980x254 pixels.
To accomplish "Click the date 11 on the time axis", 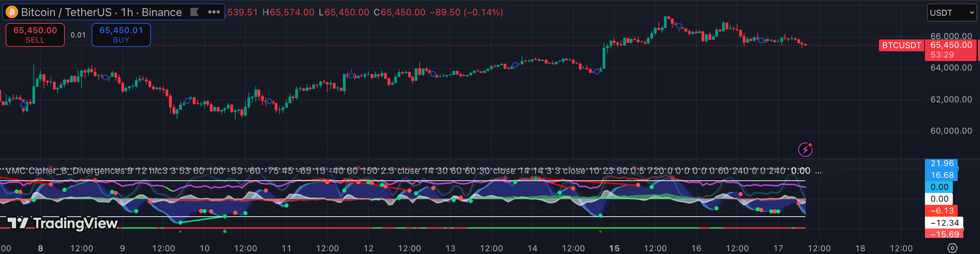I will click(x=286, y=248).
